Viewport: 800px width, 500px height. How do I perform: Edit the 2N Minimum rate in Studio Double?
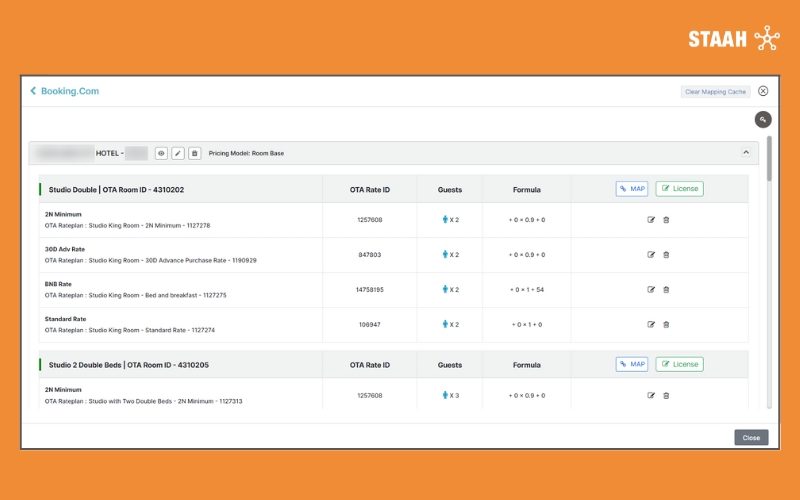click(651, 220)
